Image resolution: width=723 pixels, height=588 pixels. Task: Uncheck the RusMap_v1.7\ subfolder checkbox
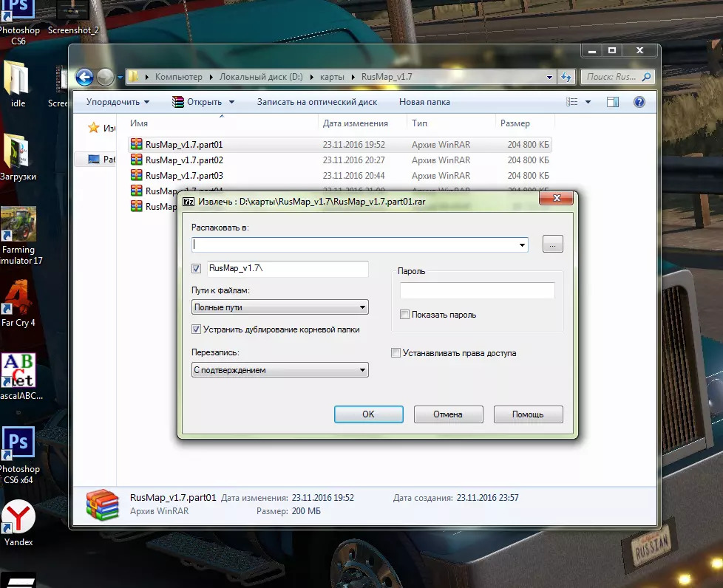[x=197, y=269]
